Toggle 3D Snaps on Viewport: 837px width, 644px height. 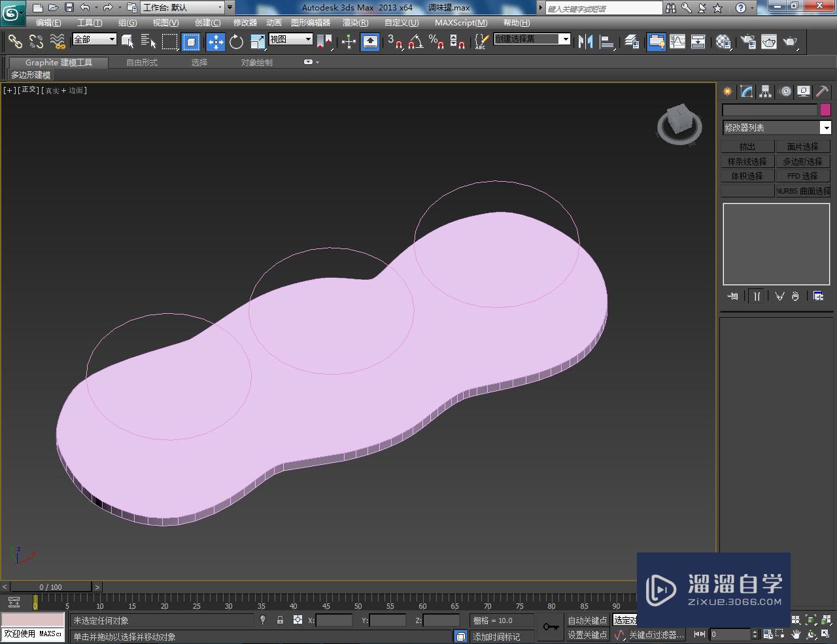pos(394,42)
